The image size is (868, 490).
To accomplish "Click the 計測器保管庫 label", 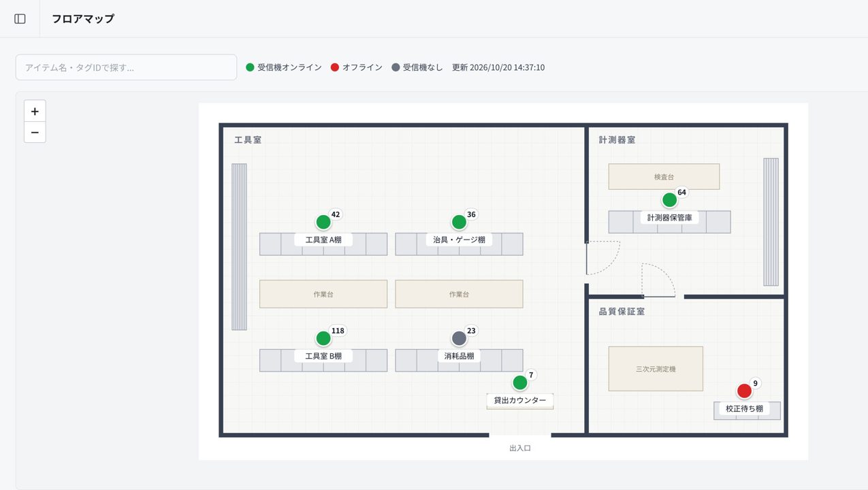I will [669, 218].
